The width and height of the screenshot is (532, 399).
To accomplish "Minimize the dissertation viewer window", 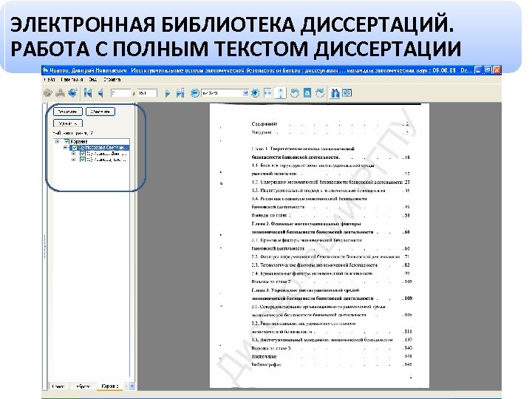I will coord(478,70).
